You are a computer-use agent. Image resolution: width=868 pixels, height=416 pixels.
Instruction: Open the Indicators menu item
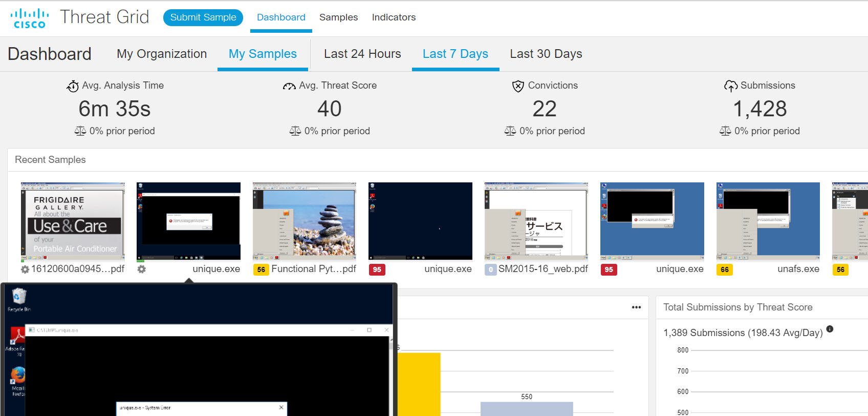click(394, 17)
